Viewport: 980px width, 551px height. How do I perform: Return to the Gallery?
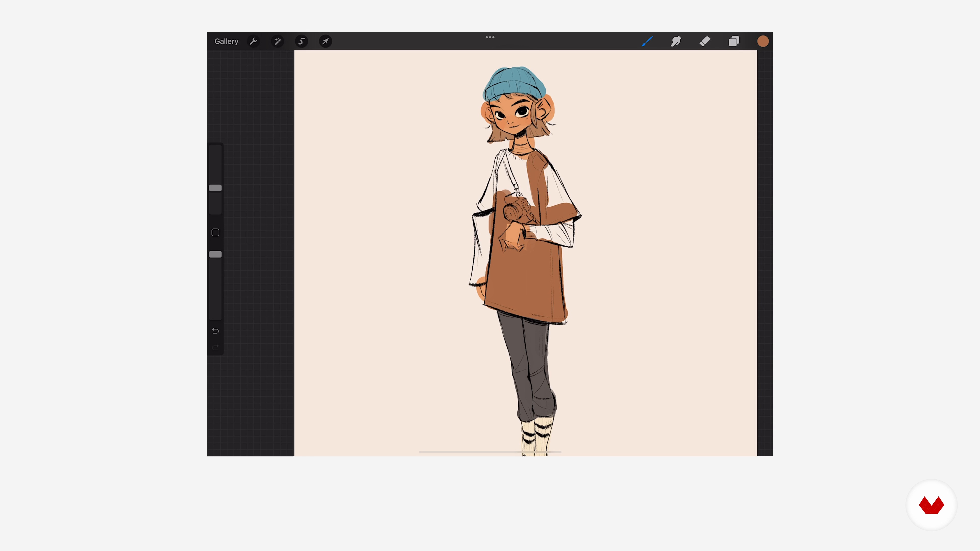pyautogui.click(x=226, y=41)
